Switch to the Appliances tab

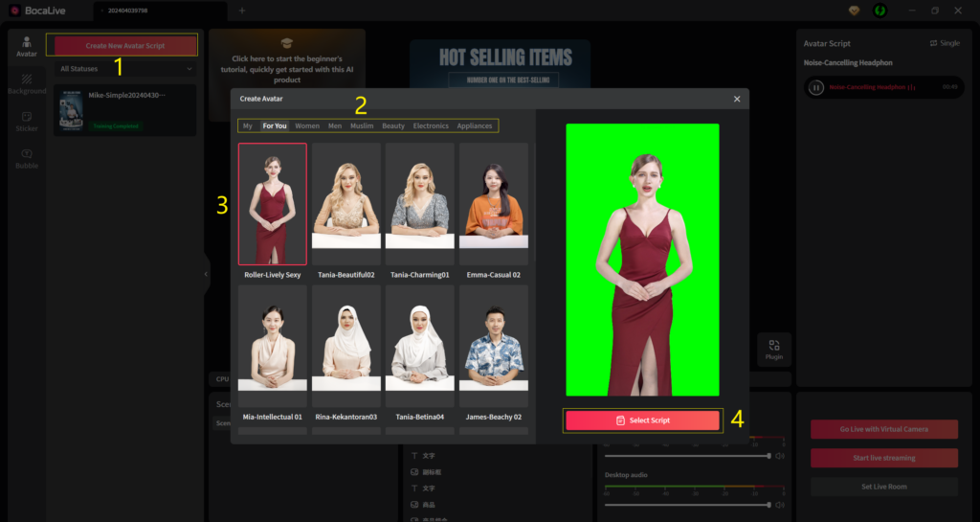click(475, 125)
